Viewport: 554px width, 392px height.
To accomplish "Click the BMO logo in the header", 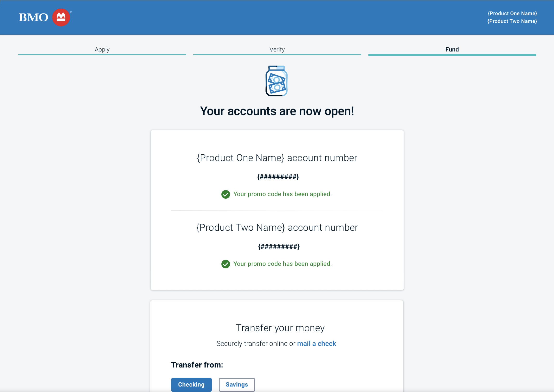I will pos(33,17).
